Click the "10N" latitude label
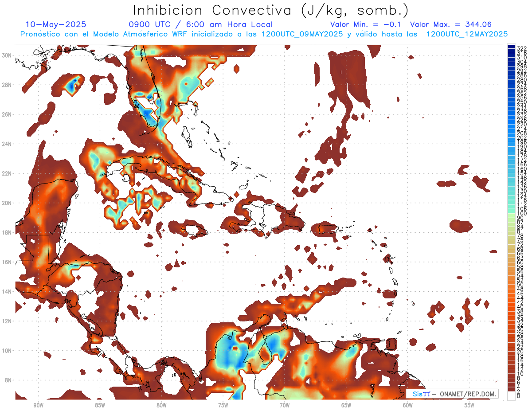This screenshot has height=411, width=532. [8, 350]
